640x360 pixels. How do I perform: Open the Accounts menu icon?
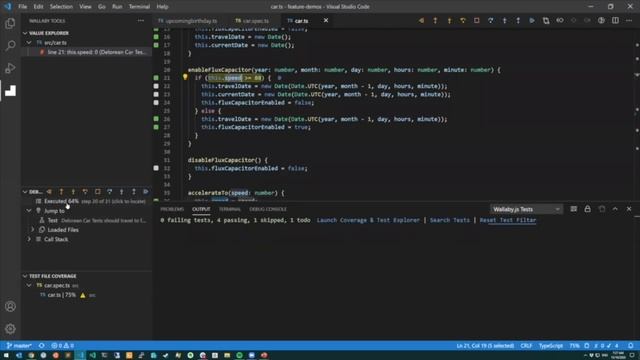[10, 307]
